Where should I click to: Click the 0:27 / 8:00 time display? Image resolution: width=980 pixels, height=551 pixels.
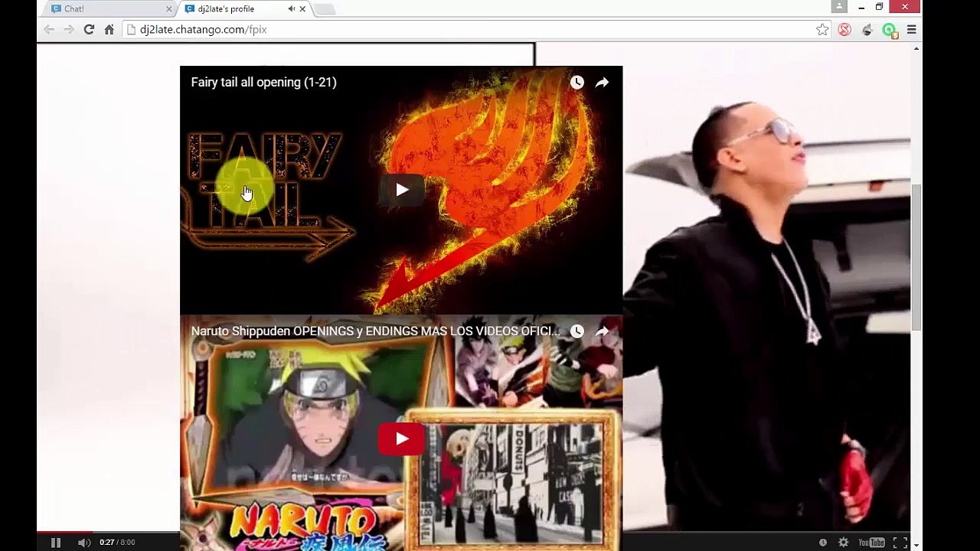(117, 543)
